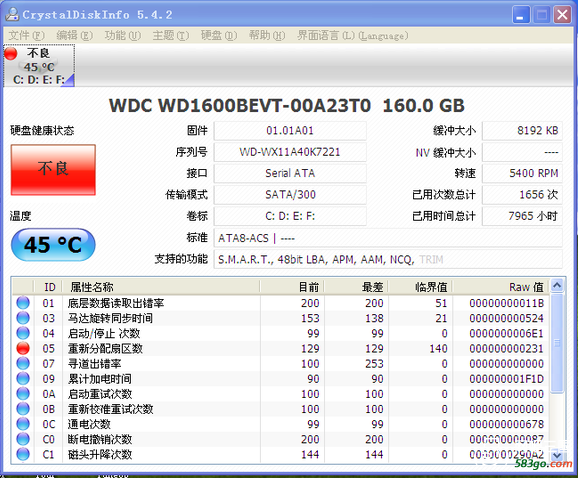Click the blue status icon for row 01
The width and height of the screenshot is (578, 479).
(x=23, y=303)
